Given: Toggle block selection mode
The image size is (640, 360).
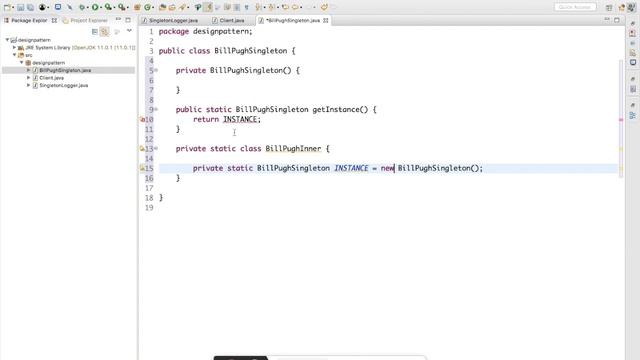Looking at the screenshot, I should 236,7.
